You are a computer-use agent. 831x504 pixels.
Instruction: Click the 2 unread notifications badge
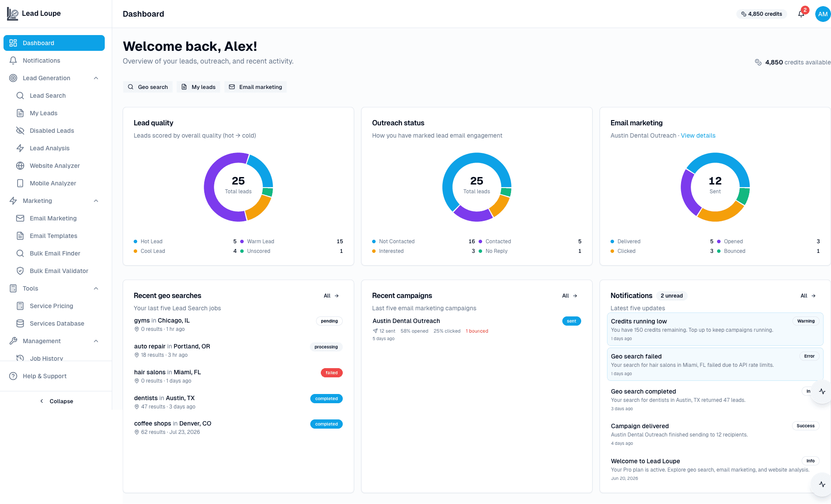tap(671, 296)
